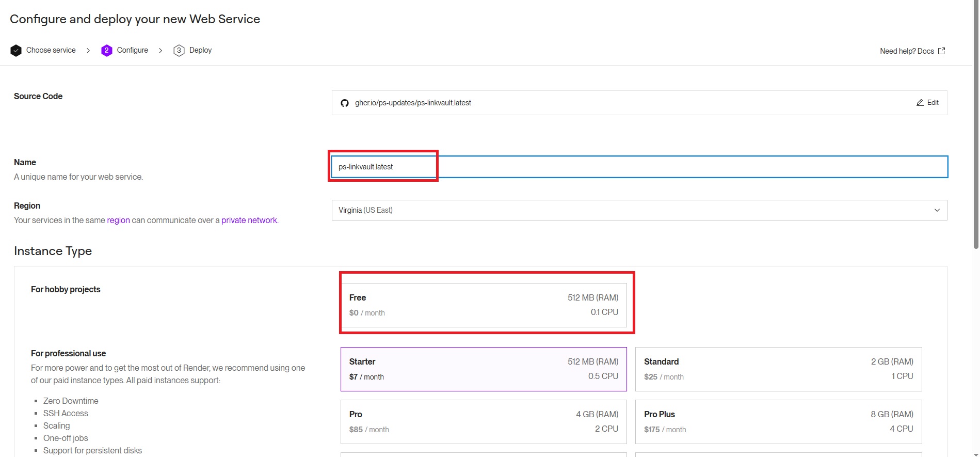The image size is (980, 457).
Task: Click the ghcr.io/ps-updates/ps-linkvault:latest source text
Action: (413, 103)
